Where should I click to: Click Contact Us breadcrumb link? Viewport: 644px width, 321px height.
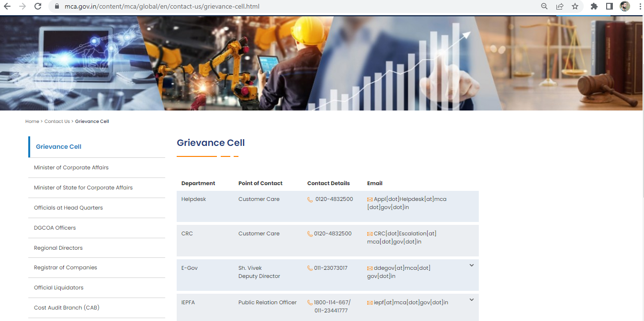(57, 122)
